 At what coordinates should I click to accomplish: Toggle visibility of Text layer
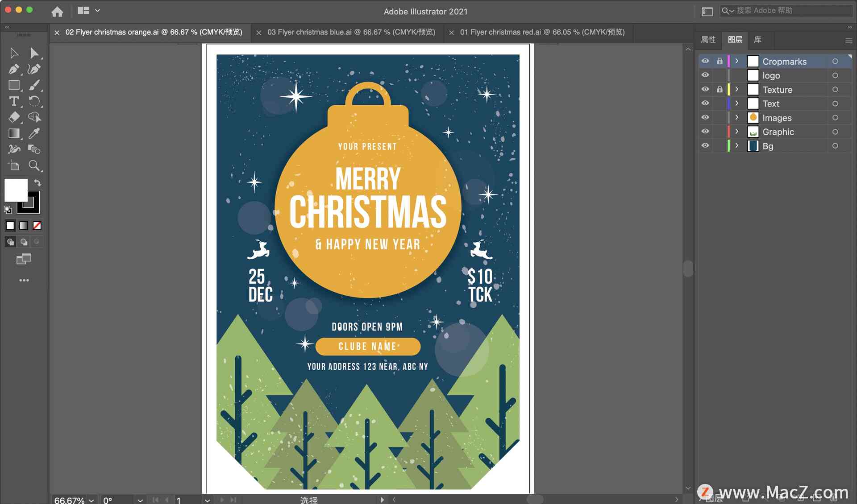pos(705,103)
